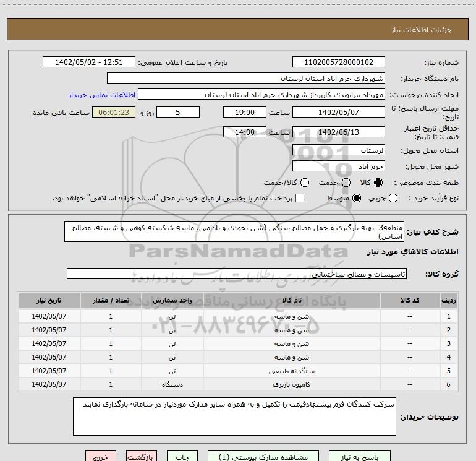Click مشاهده مدارک پیوستی (1) button
Image resolution: width=476 pixels, height=461 pixels.
click(x=263, y=457)
